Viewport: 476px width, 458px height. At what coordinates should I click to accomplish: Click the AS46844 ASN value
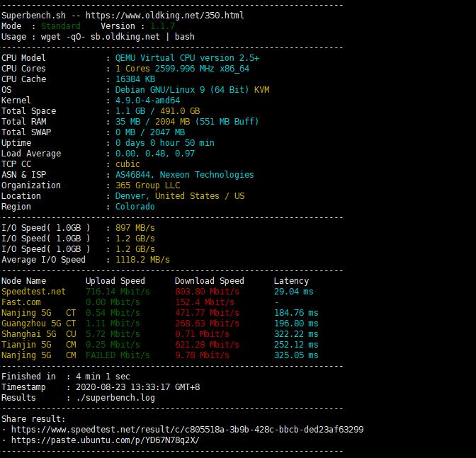point(132,175)
